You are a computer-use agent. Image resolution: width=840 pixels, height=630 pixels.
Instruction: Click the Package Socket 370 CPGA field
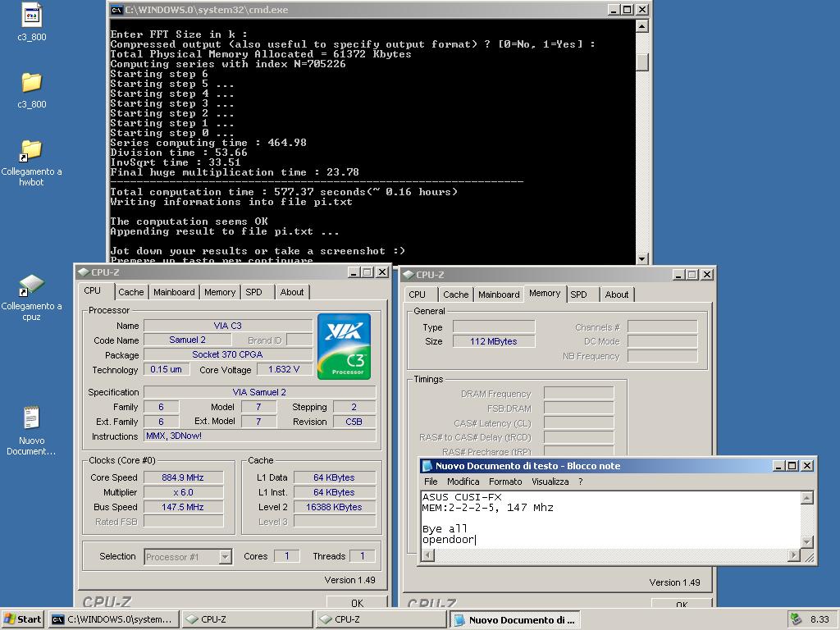point(228,354)
